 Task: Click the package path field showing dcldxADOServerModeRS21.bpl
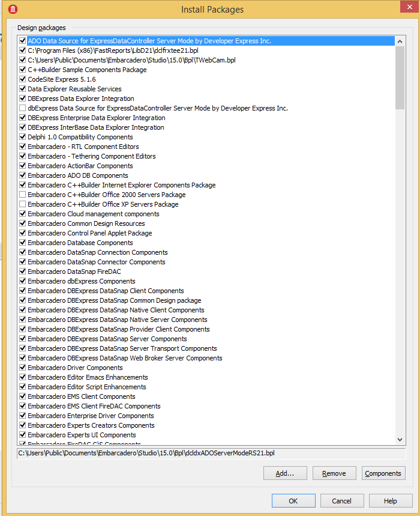tap(211, 453)
